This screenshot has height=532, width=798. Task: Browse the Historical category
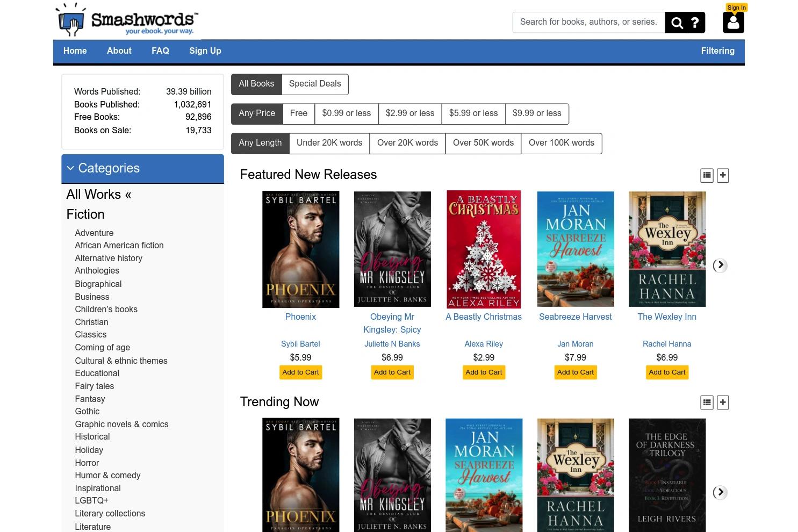point(92,437)
